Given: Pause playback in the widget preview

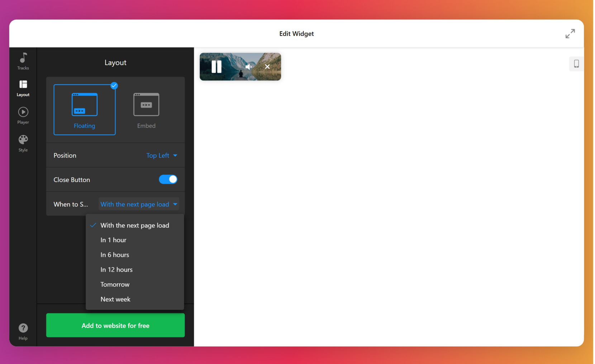Looking at the screenshot, I should tap(216, 67).
